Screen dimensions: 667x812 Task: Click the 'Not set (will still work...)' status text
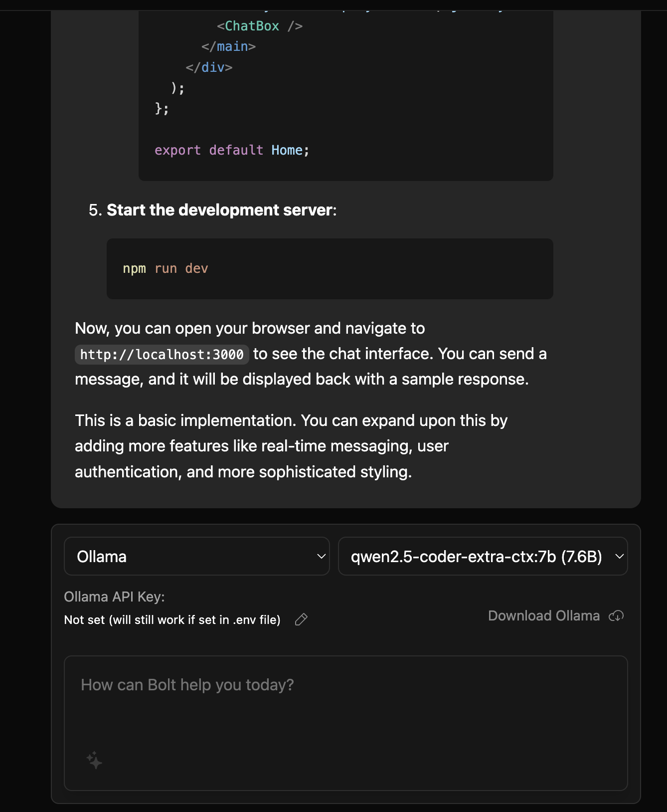172,620
